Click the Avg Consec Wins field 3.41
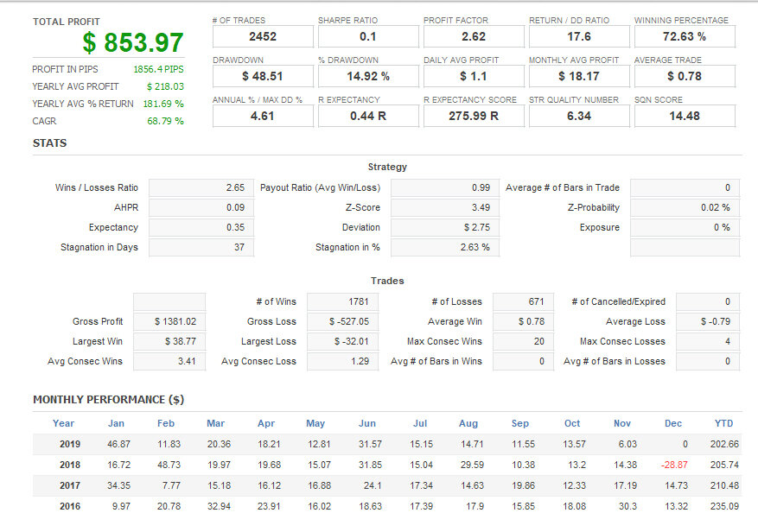The height and width of the screenshot is (532, 758). pos(169,361)
